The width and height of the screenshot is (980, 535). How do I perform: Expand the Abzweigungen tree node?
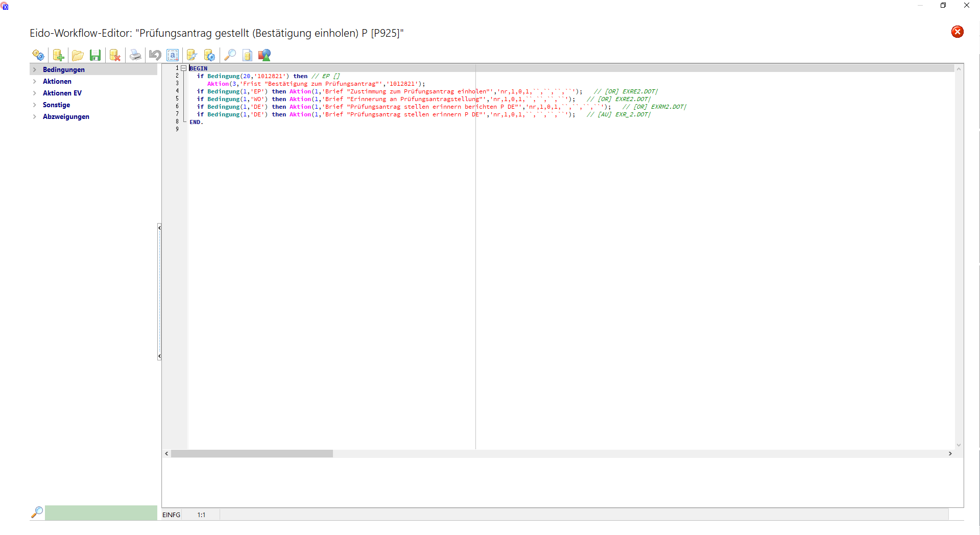click(x=35, y=117)
